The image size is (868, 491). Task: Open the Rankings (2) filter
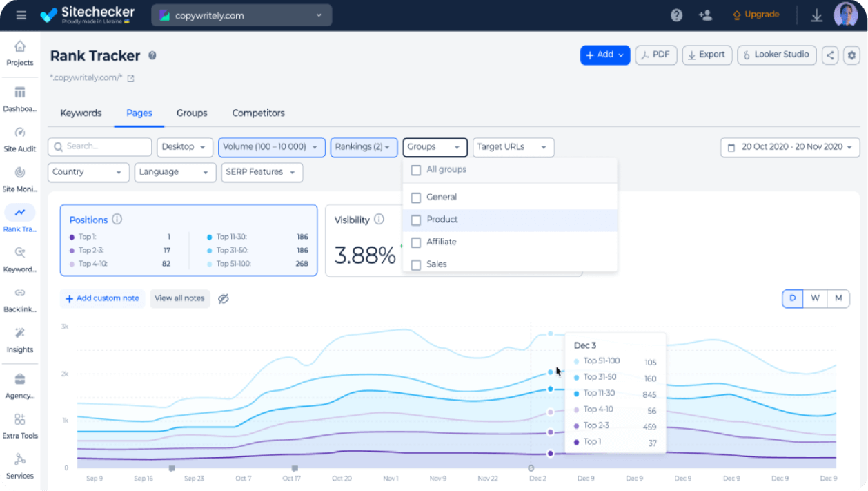[x=364, y=147]
